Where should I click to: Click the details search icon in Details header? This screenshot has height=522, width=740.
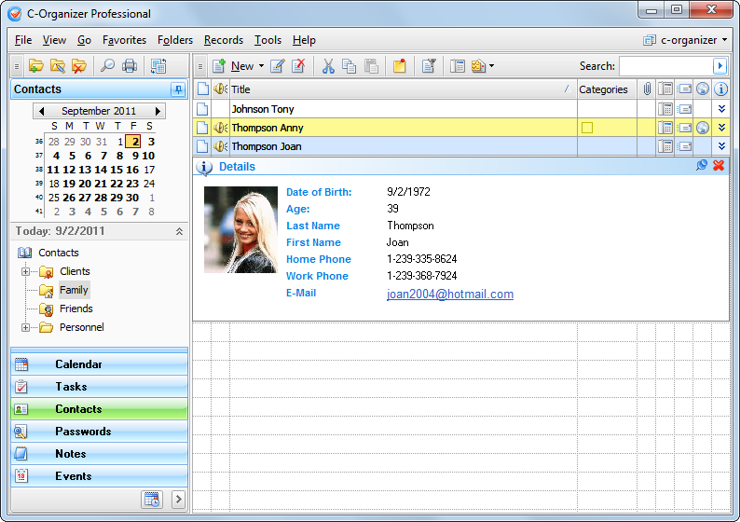[x=701, y=166]
